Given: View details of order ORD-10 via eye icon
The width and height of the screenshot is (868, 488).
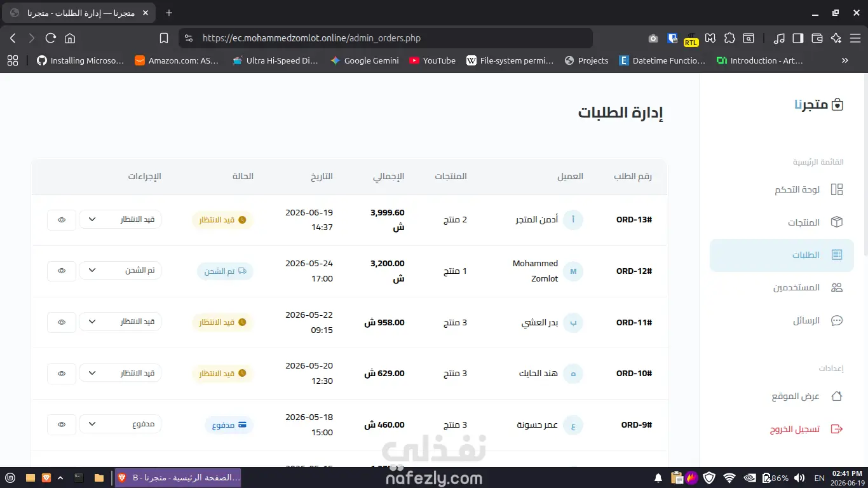Looking at the screenshot, I should 62,374.
